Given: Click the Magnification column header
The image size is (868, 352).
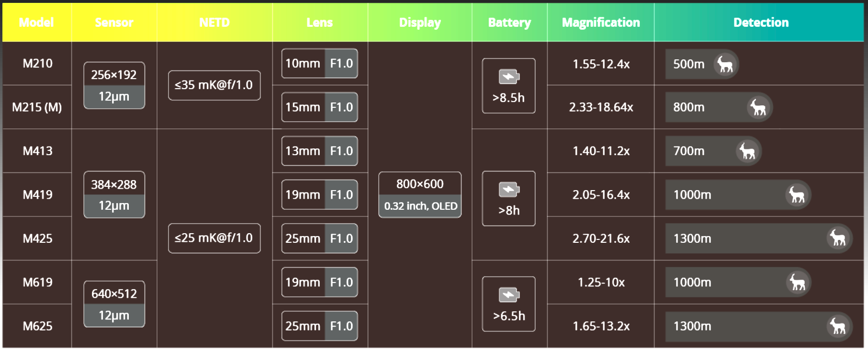Looking at the screenshot, I should (x=600, y=23).
